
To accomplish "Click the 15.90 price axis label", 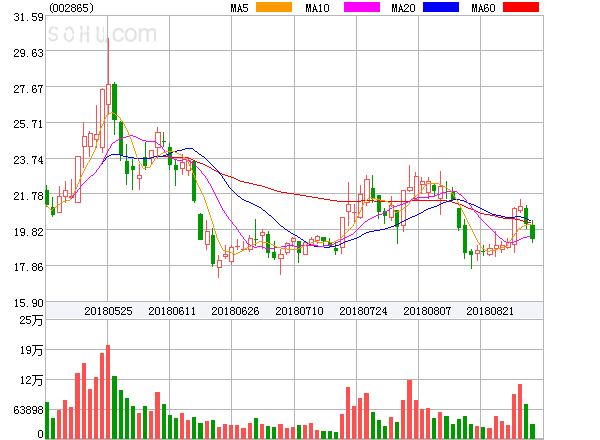I will click(29, 303).
